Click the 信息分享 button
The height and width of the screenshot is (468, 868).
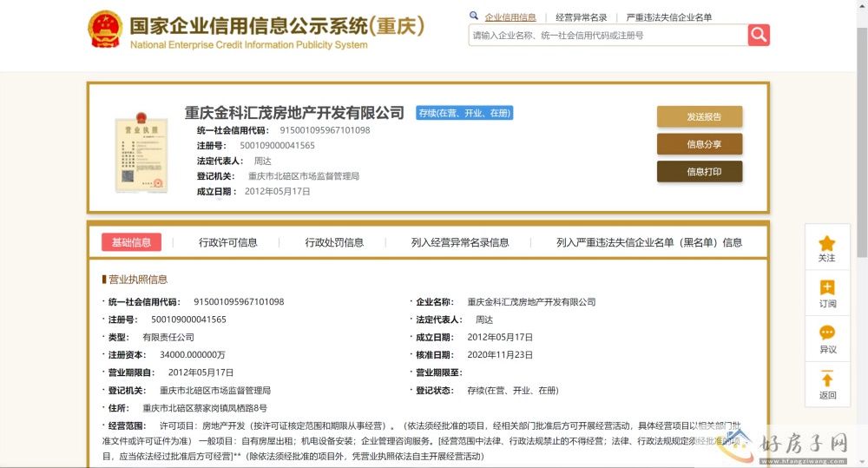700,144
